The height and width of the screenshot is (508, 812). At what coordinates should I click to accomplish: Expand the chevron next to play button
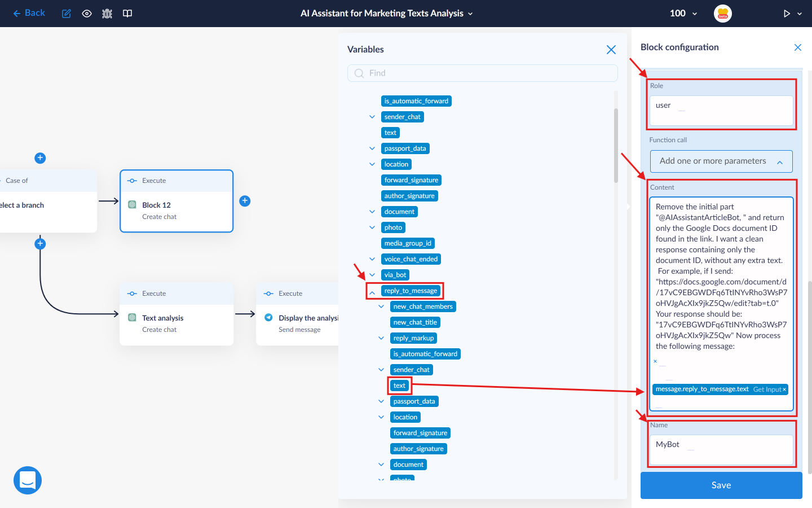tap(800, 14)
